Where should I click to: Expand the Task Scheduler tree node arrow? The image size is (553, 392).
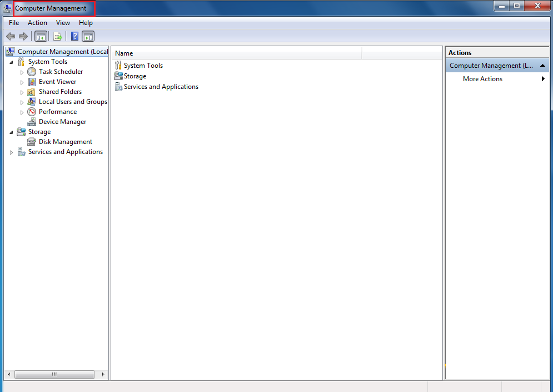pyautogui.click(x=22, y=72)
